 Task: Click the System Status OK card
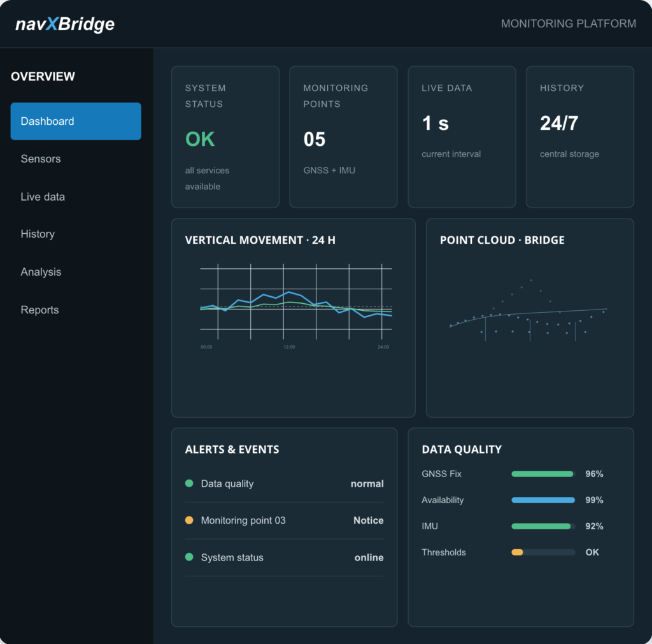click(225, 136)
